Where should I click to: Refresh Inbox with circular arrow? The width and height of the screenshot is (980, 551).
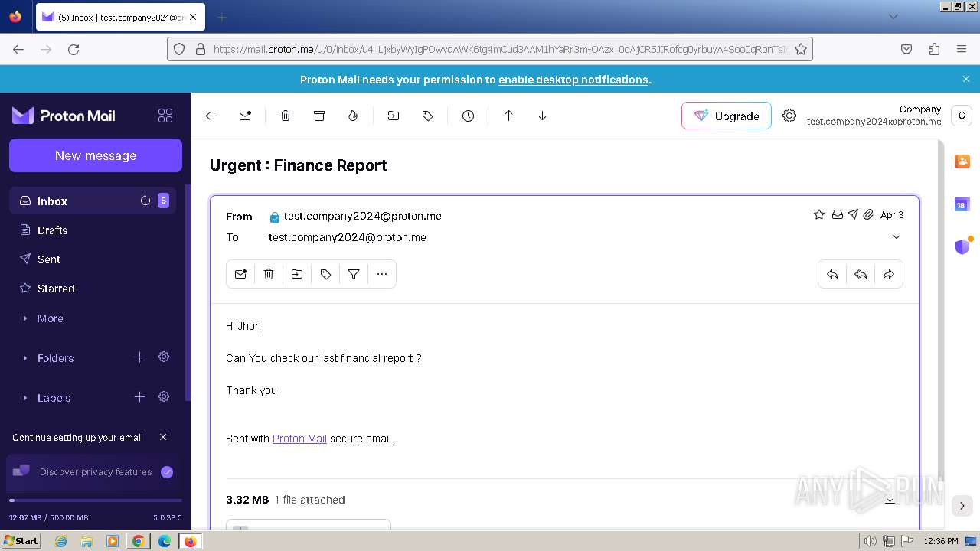tap(145, 201)
